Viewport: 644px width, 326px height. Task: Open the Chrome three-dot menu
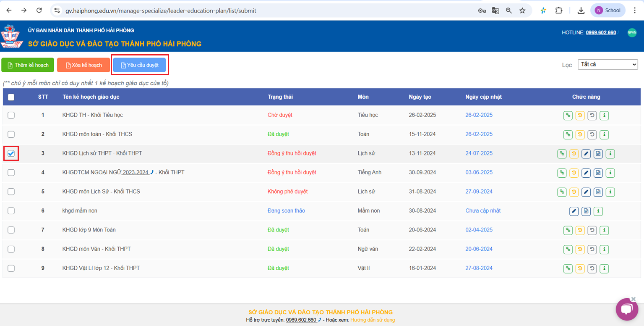[x=635, y=11]
